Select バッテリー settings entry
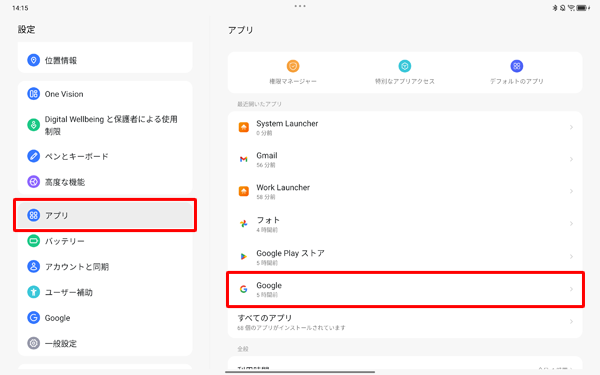 (x=105, y=241)
